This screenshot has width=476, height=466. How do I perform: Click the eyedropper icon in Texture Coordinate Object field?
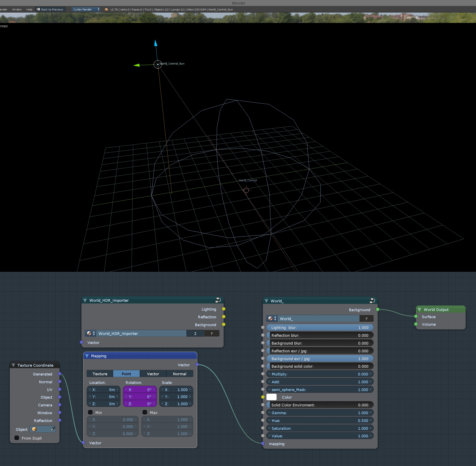[x=53, y=429]
